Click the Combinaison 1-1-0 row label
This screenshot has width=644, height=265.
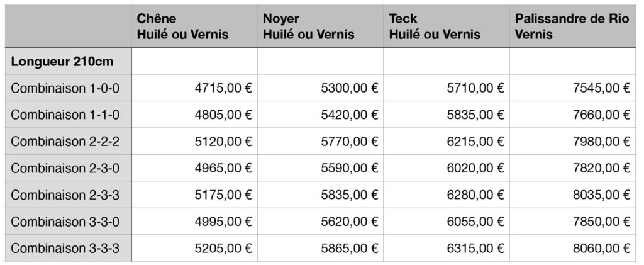[x=65, y=115]
